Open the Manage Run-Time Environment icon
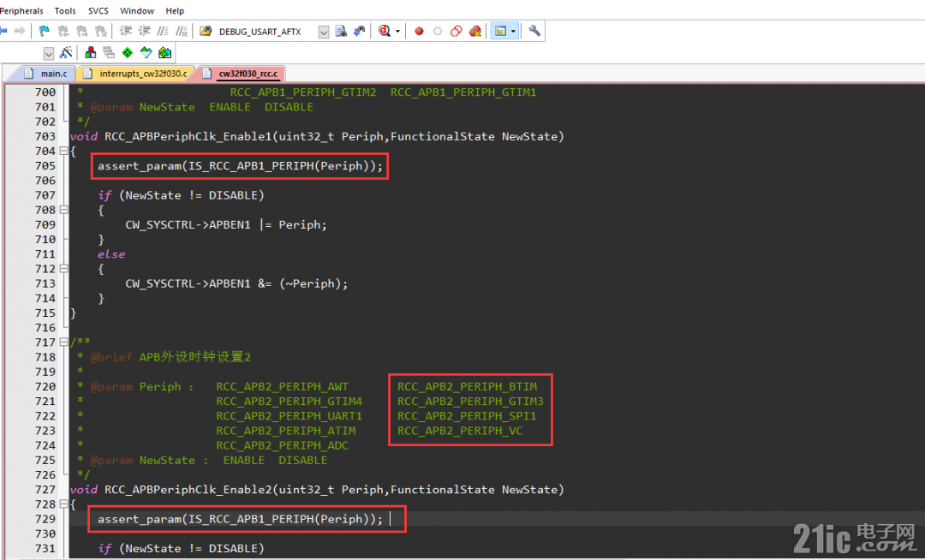Viewport: 925px width, 560px height. tap(128, 52)
